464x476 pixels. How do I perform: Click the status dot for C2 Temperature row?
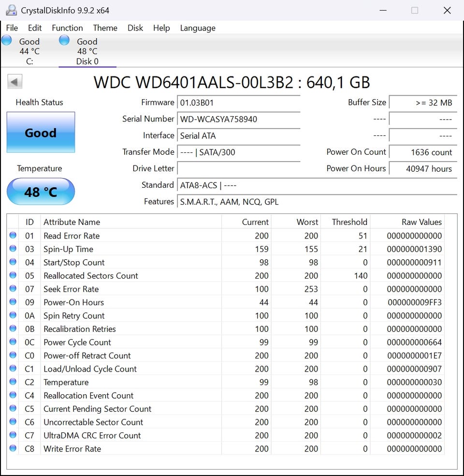[x=13, y=382]
